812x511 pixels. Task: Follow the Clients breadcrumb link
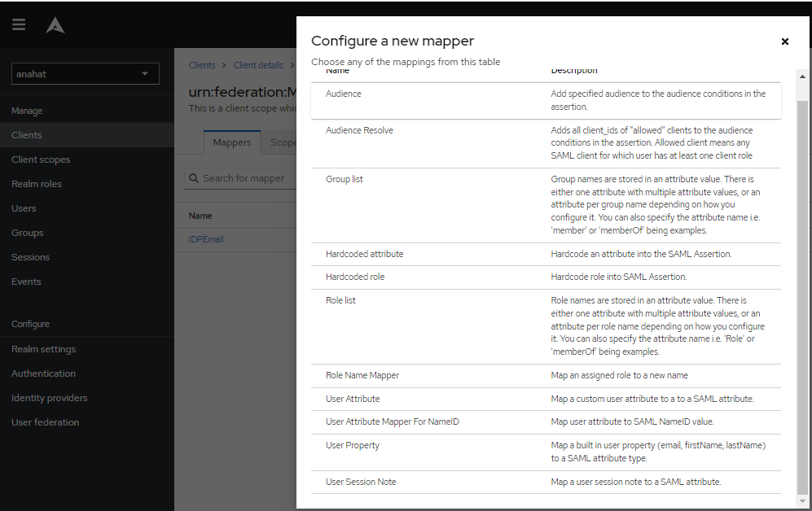click(201, 65)
